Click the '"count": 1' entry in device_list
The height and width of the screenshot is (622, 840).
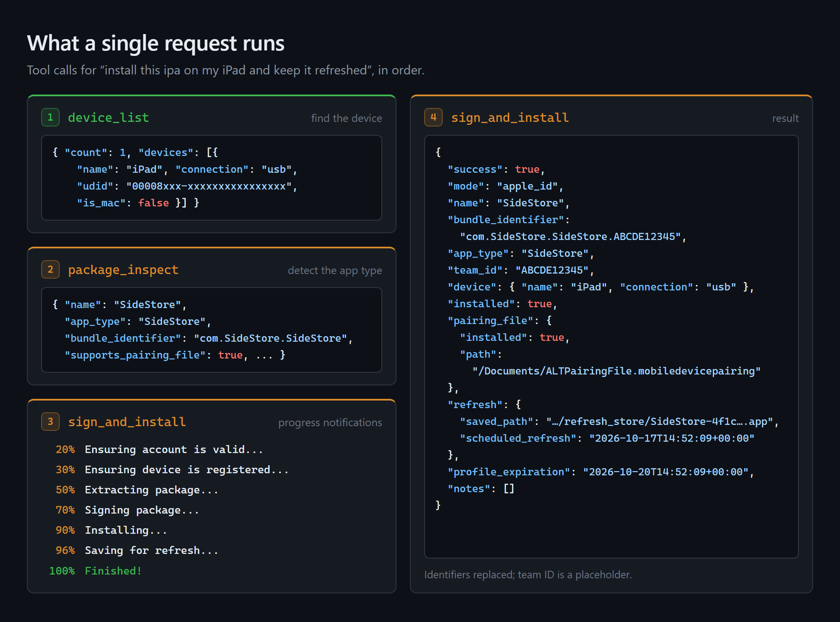coord(95,153)
